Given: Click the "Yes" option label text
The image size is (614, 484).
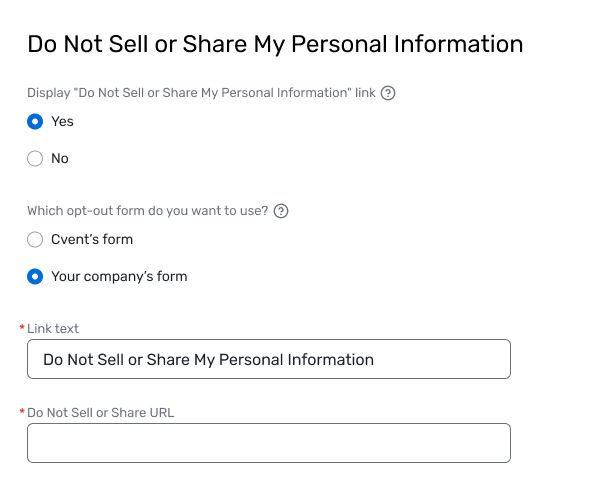Looking at the screenshot, I should click(62, 121).
